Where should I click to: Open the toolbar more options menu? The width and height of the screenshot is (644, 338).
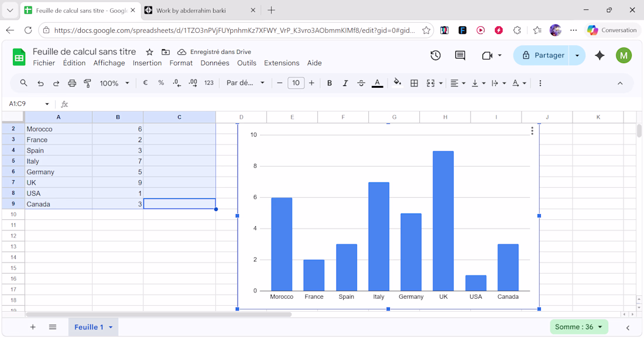(x=540, y=83)
